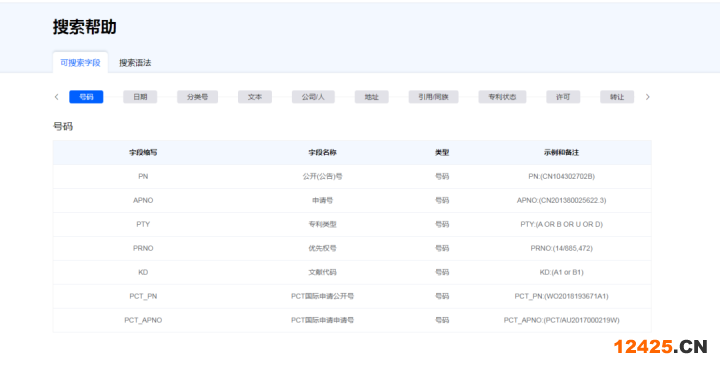Click the right carousel arrow icon

647,97
